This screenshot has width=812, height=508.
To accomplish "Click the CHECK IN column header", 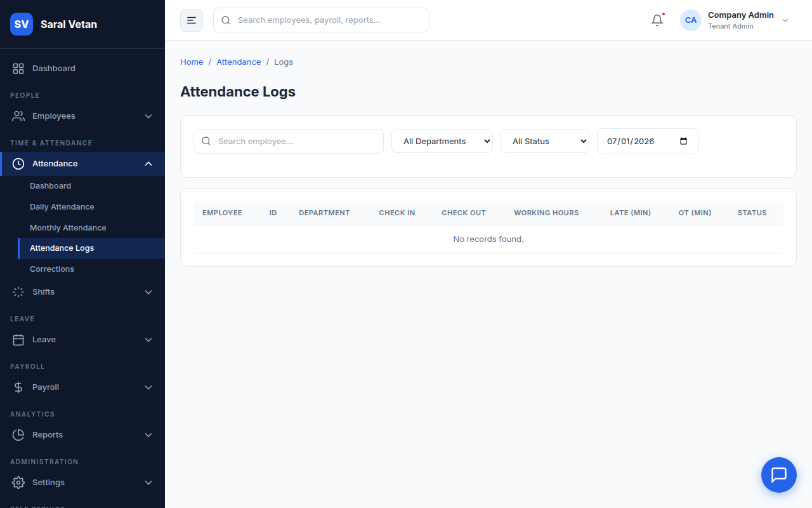I will (x=397, y=213).
